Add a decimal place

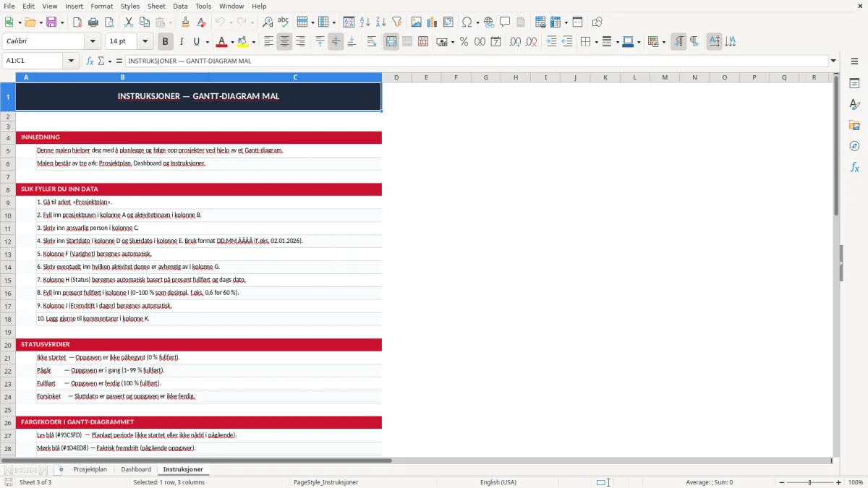[x=515, y=42]
